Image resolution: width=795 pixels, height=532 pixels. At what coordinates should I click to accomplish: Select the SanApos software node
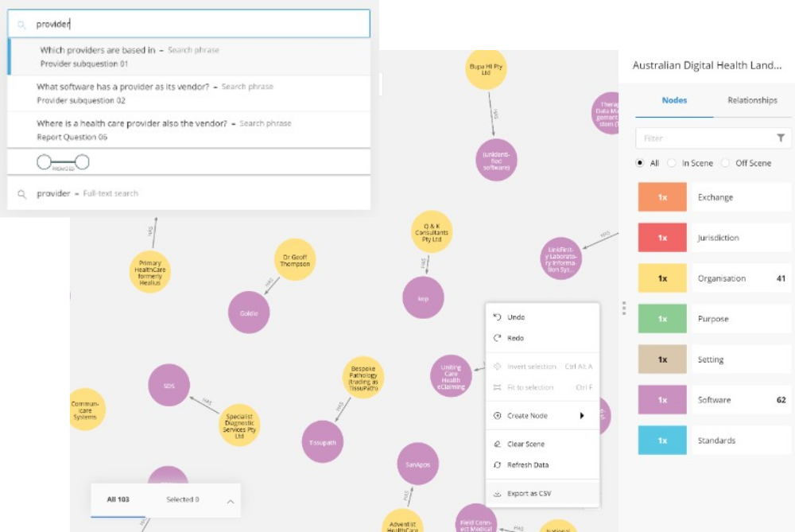tap(418, 464)
